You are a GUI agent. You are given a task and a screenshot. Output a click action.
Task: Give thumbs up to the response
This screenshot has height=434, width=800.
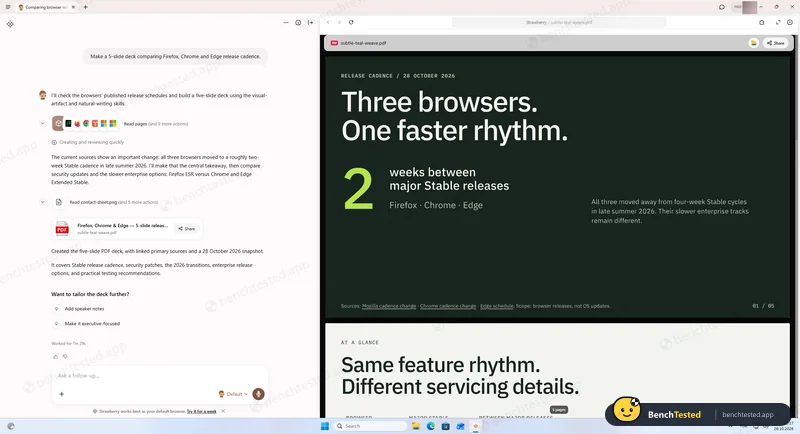point(56,356)
